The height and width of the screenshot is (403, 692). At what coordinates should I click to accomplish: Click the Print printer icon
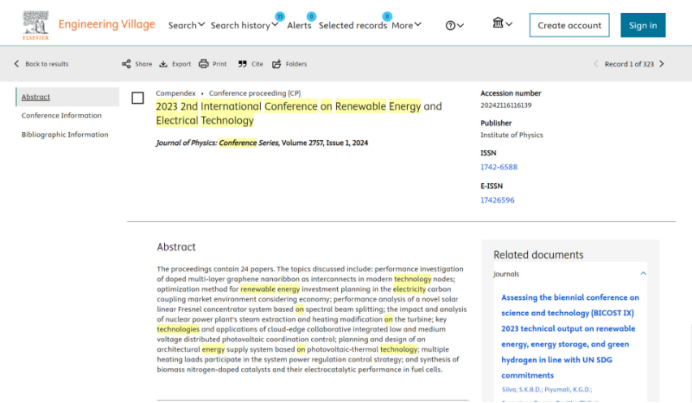(203, 64)
